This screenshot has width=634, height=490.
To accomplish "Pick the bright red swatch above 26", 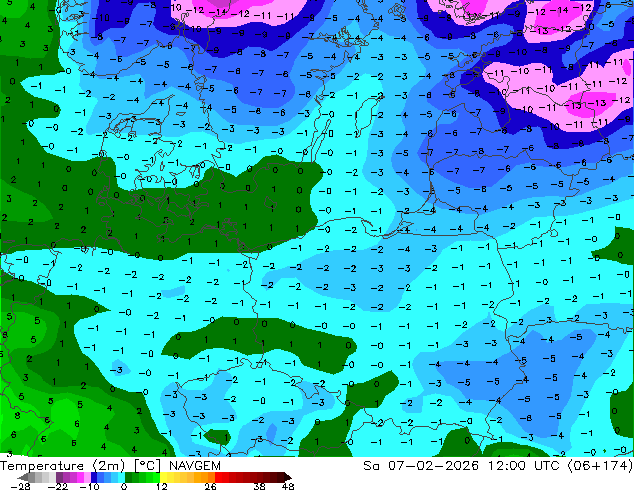I will click(218, 477).
